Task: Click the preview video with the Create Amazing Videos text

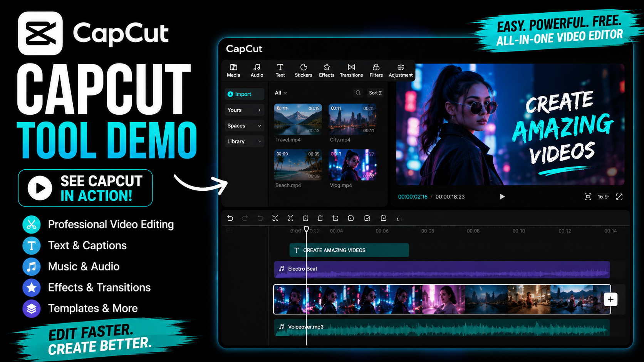Action: tap(510, 124)
